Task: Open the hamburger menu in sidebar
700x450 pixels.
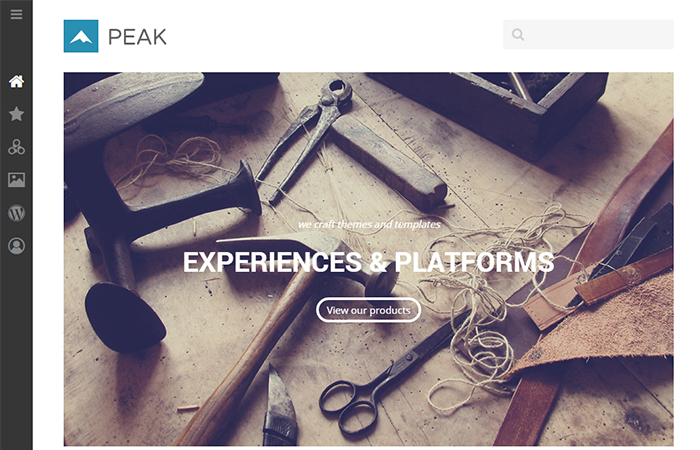Action: point(17,14)
